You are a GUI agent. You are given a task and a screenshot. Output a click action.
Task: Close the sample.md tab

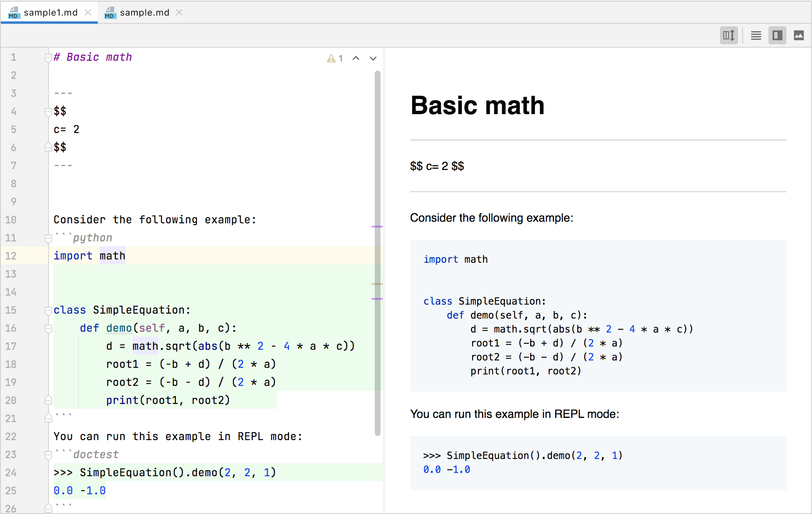[179, 13]
